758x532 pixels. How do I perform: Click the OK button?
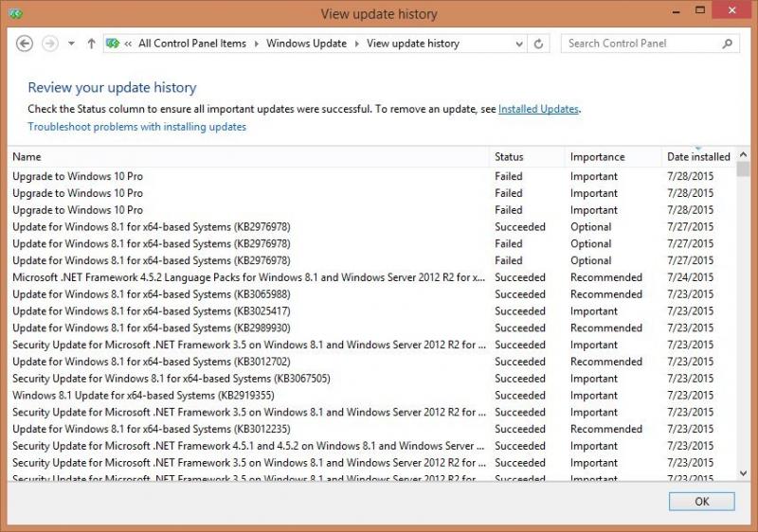click(x=701, y=501)
